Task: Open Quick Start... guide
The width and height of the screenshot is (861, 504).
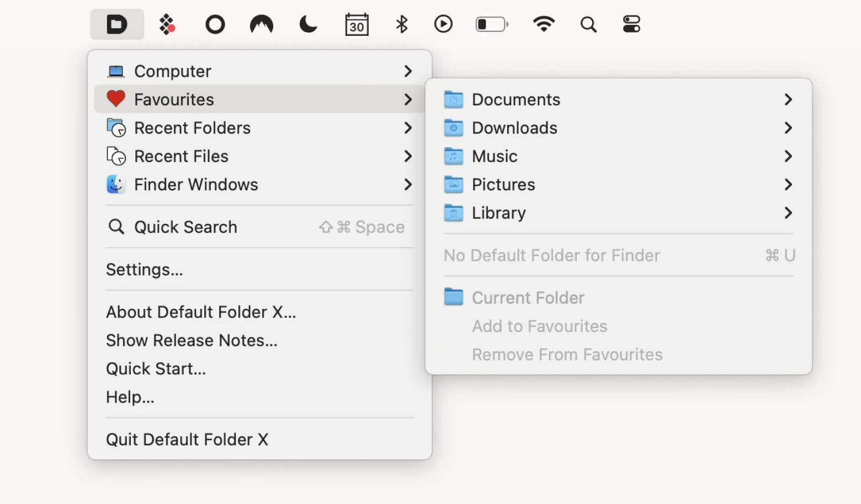Action: point(259,368)
